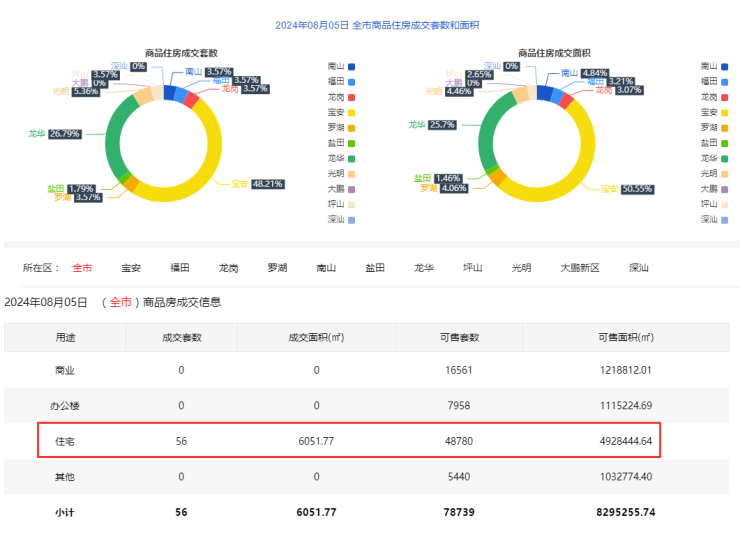Image resolution: width=740 pixels, height=534 pixels.
Task: Choose 大鹏新区 in the district filter row
Action: [x=579, y=268]
